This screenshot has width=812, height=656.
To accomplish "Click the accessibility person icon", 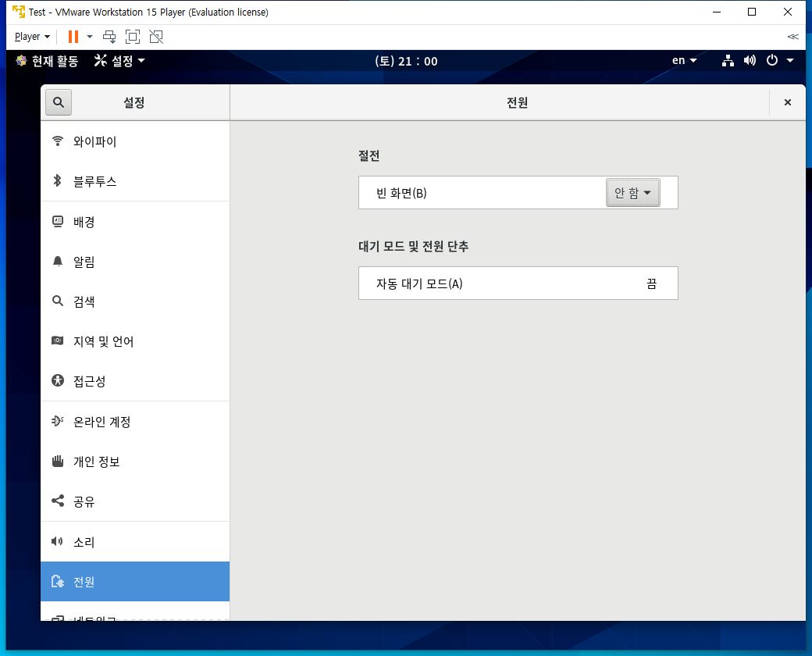I will (x=58, y=380).
